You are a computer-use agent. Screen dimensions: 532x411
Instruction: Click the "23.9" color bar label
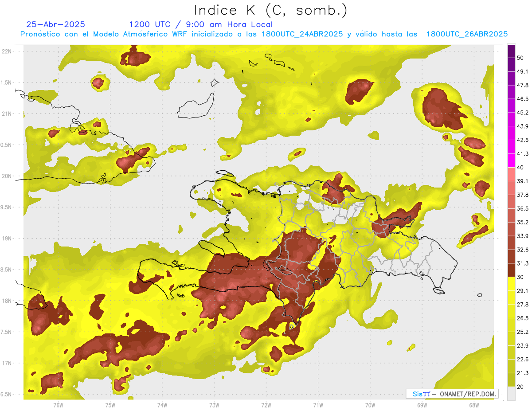pyautogui.click(x=523, y=346)
